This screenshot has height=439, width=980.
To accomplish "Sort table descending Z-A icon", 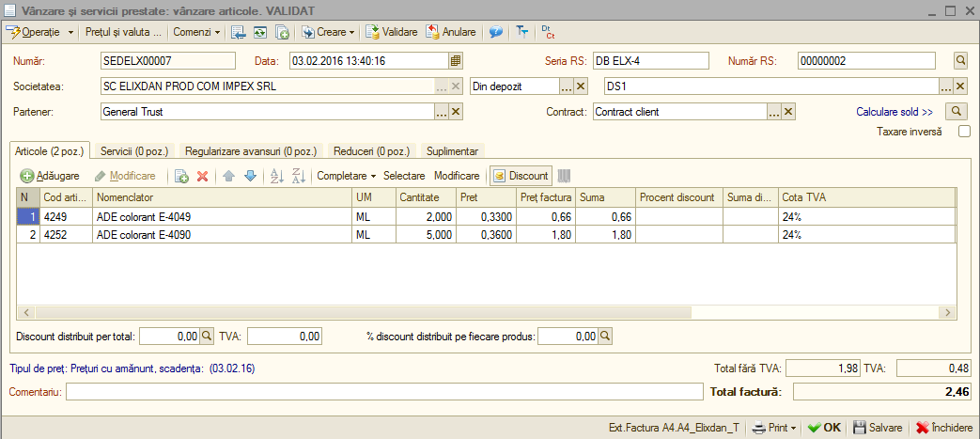I will (299, 177).
